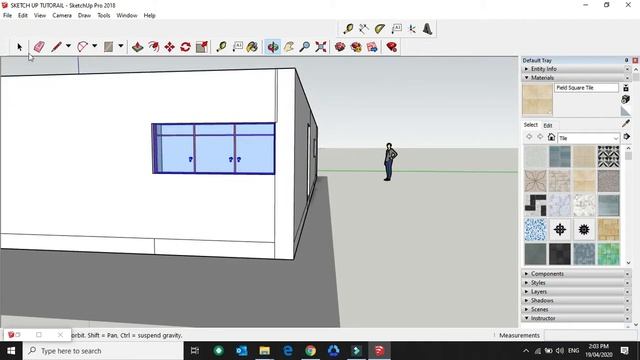Select the Offset tool

coord(153,47)
